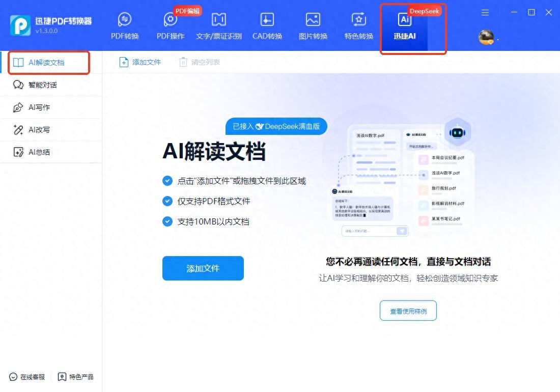
Task: Click 清空列表 in the toolbar
Action: [x=200, y=62]
